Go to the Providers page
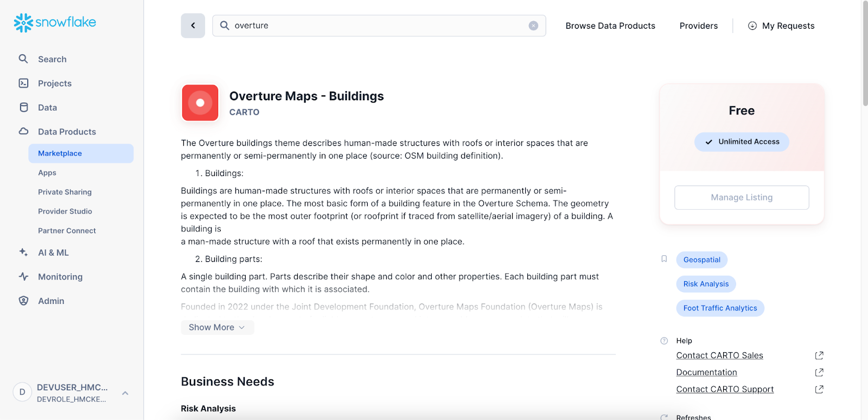This screenshot has width=868, height=420. tap(699, 25)
